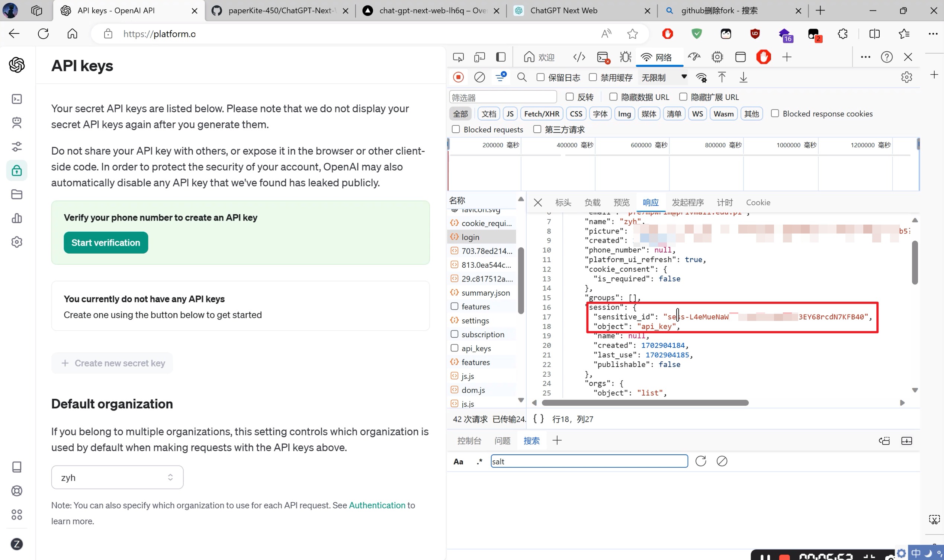Open the Help lifebuoy icon

(17, 491)
